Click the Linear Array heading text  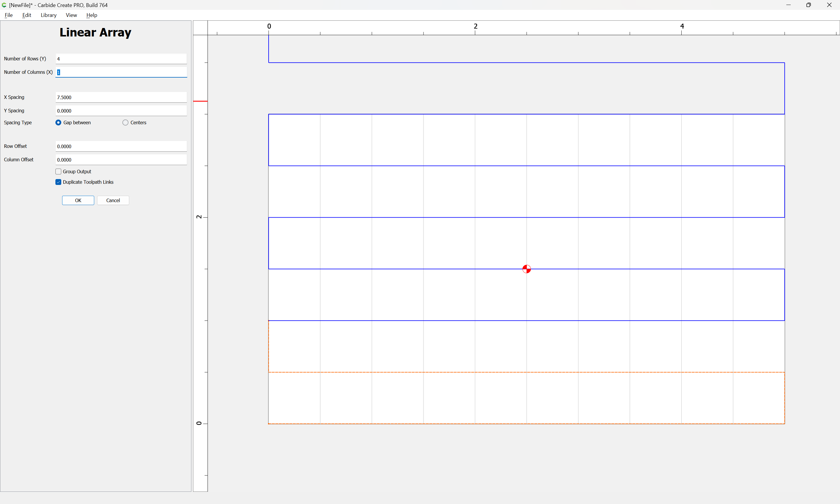(x=95, y=32)
